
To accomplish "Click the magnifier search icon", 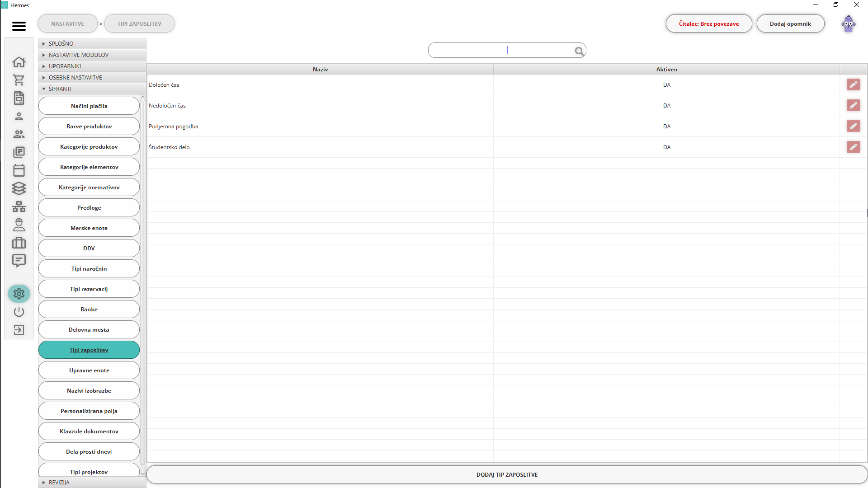I will coord(579,51).
